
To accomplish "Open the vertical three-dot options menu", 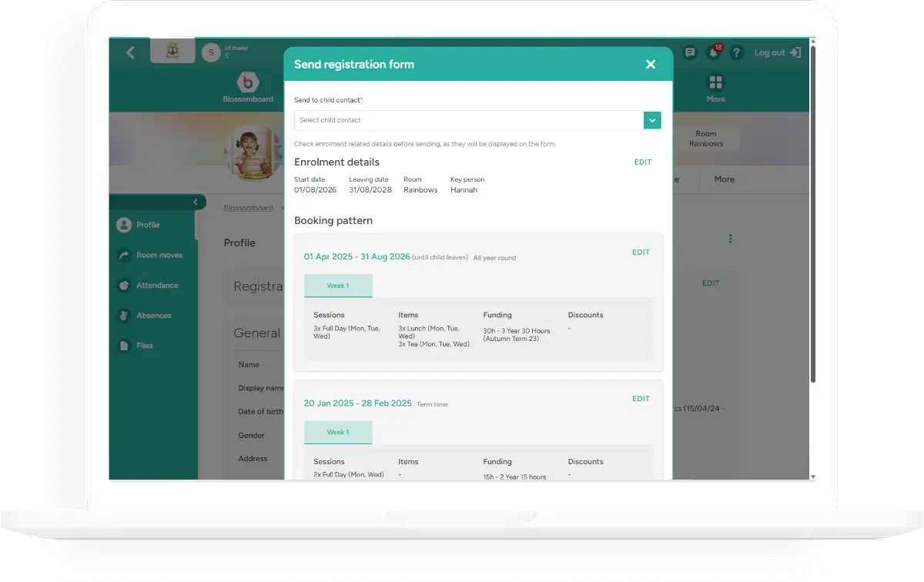I will click(730, 239).
